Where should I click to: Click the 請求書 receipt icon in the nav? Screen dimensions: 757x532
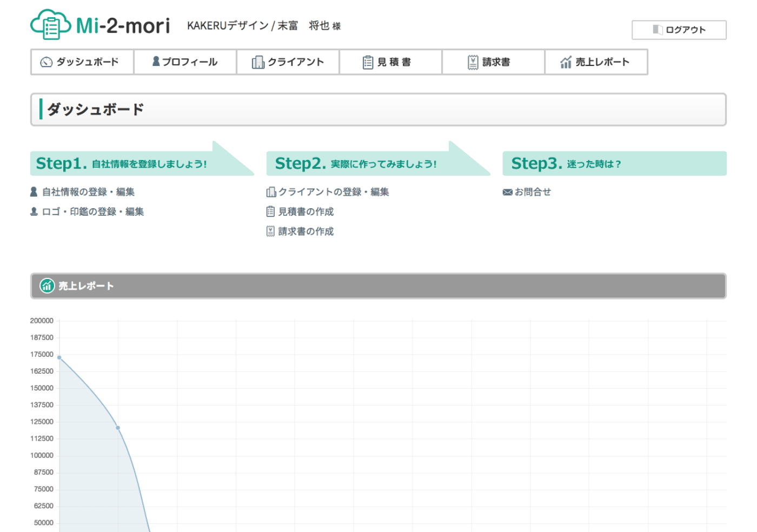(x=473, y=62)
